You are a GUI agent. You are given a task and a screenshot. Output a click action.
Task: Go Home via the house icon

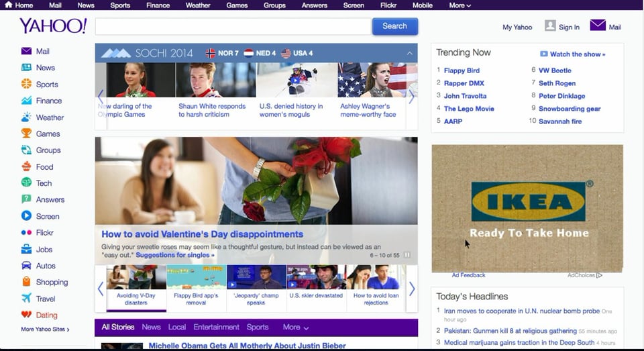(x=8, y=5)
